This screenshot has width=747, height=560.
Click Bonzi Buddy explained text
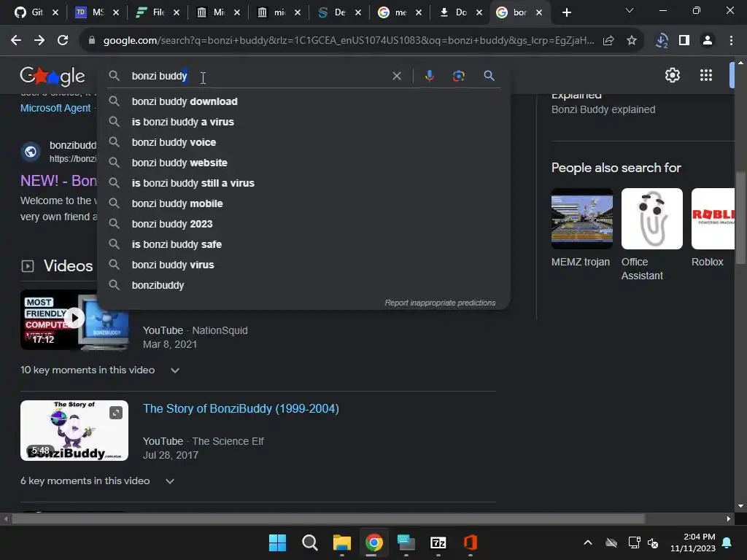click(x=603, y=109)
